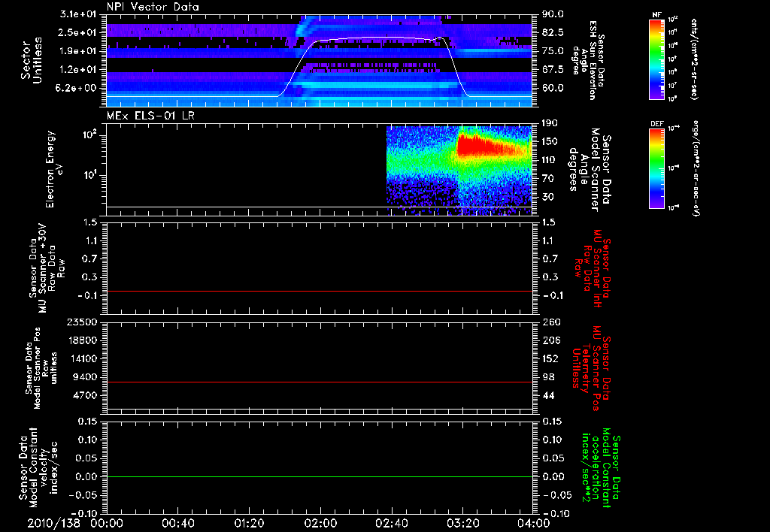Click the 90.0 elevation tick label
This screenshot has width=770, height=532.
[553, 14]
